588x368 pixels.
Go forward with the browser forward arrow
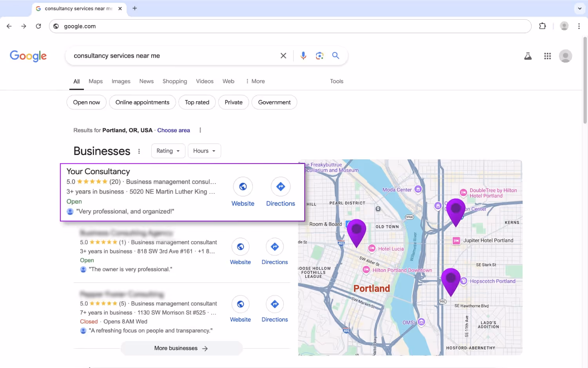24,26
